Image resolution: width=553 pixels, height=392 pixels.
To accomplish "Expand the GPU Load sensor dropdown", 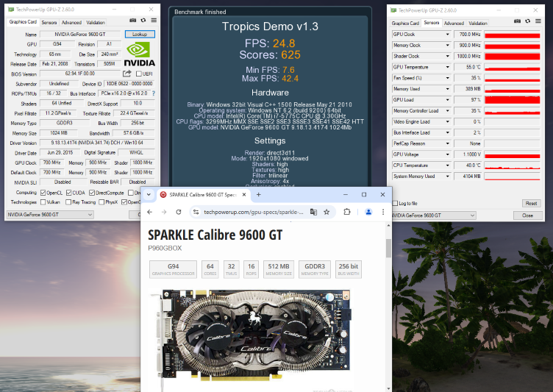I will pos(448,100).
